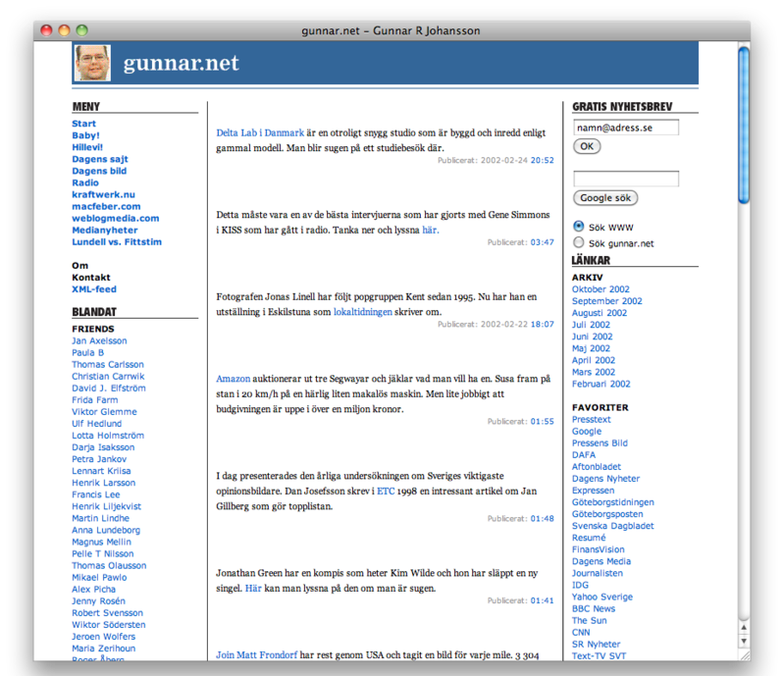Image resolution: width=784 pixels, height=676 pixels.
Task: Open the Start menu link
Action: [x=83, y=124]
